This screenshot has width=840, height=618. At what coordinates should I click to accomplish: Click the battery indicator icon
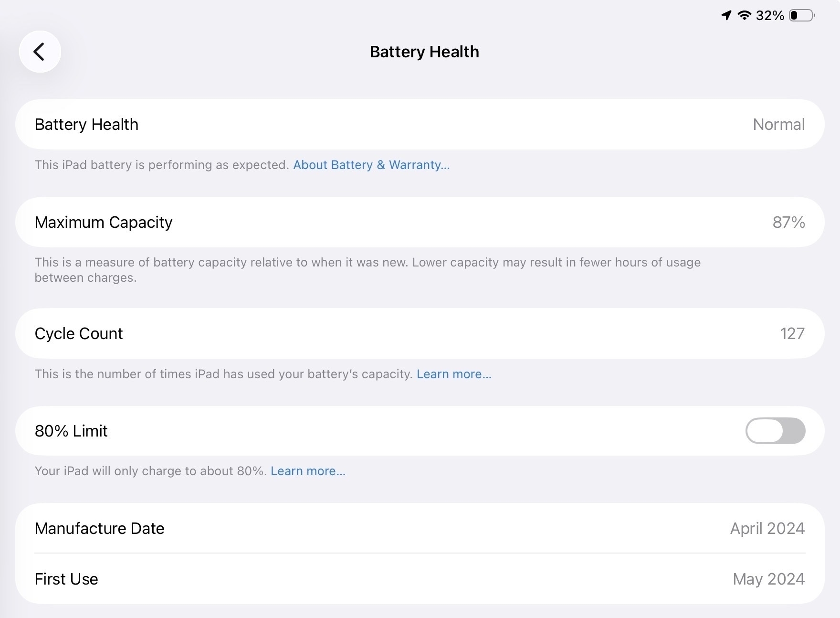(802, 15)
